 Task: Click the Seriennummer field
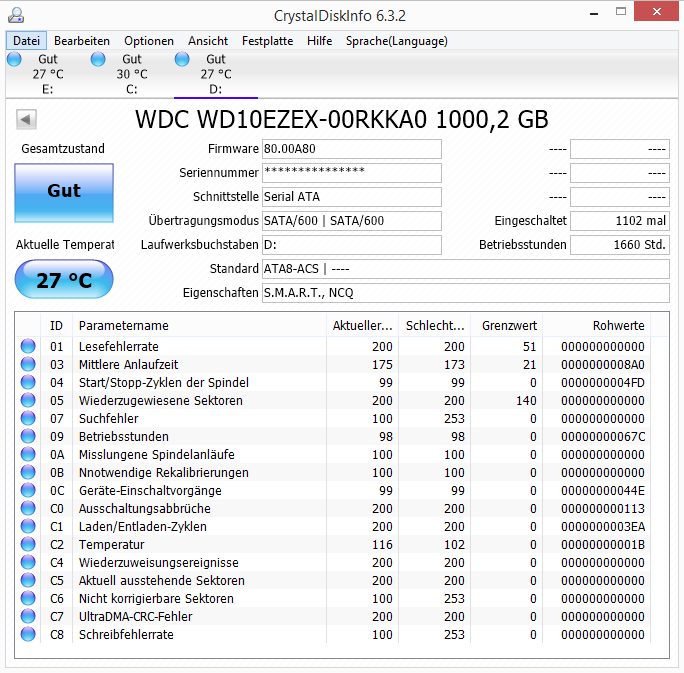click(352, 173)
